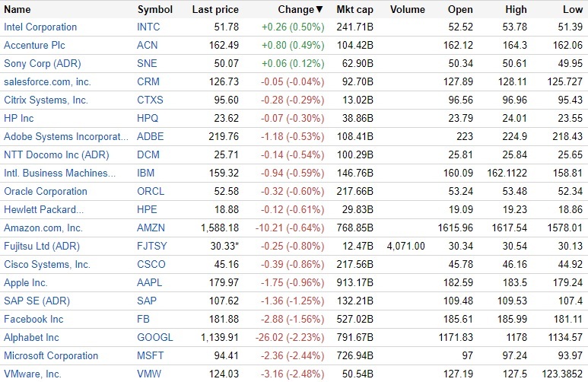Click the Apple Inc. link

pos(26,283)
